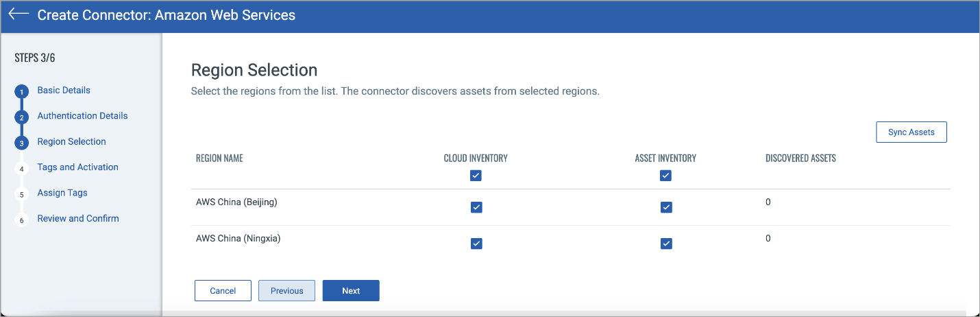Uncheck Asset Inventory for AWS China (Beijing)
The width and height of the screenshot is (980, 317).
click(x=666, y=207)
